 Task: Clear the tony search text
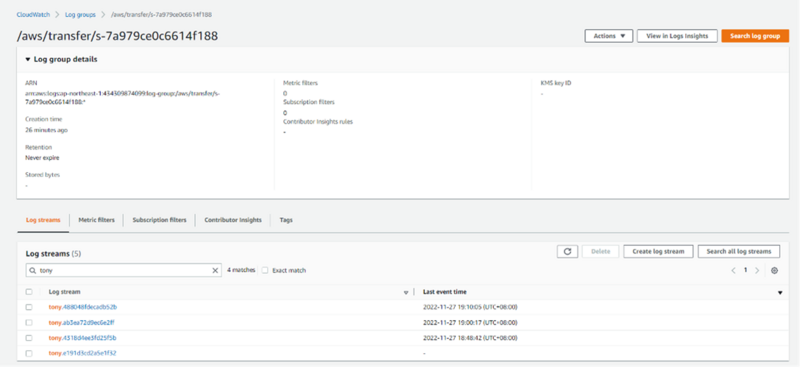click(x=215, y=271)
